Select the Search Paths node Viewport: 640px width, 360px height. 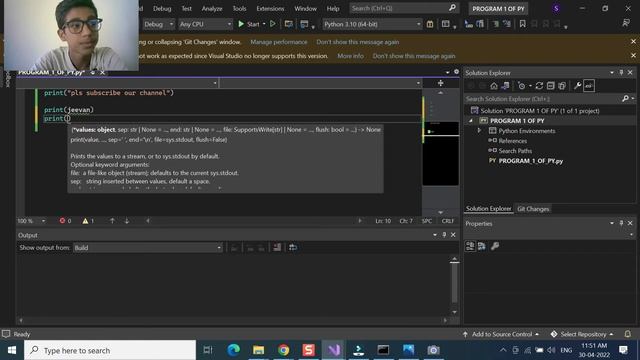click(x=515, y=151)
